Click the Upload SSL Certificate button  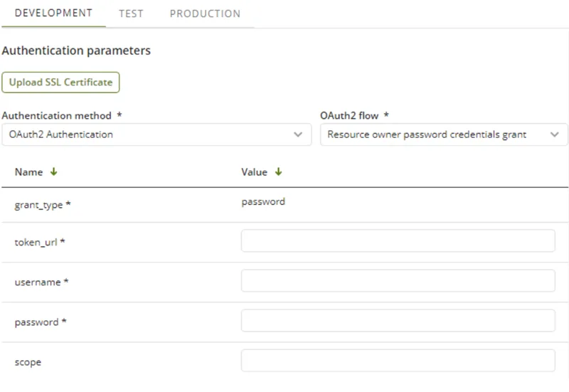[60, 83]
